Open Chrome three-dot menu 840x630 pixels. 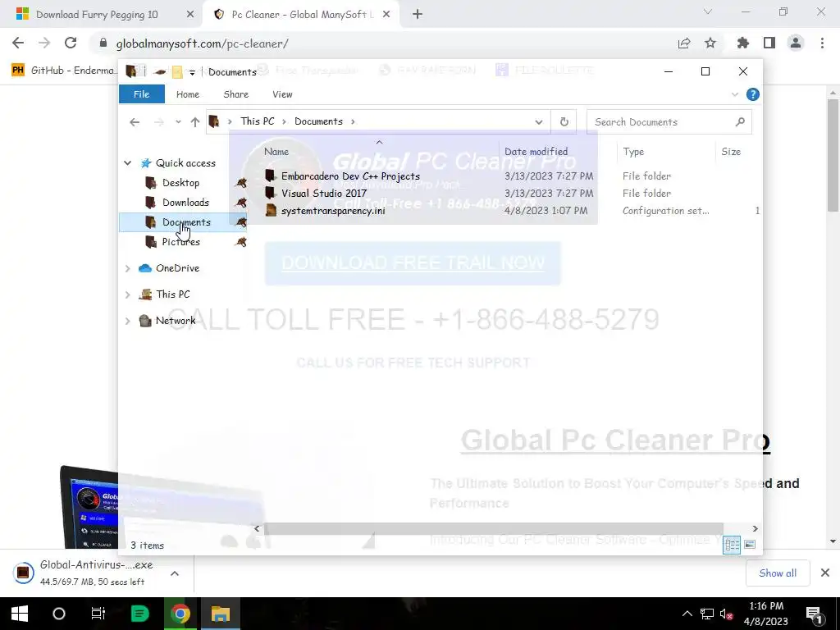pos(822,43)
